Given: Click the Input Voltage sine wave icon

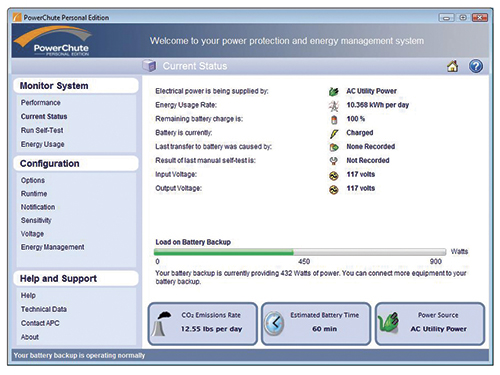Looking at the screenshot, I should [x=334, y=175].
